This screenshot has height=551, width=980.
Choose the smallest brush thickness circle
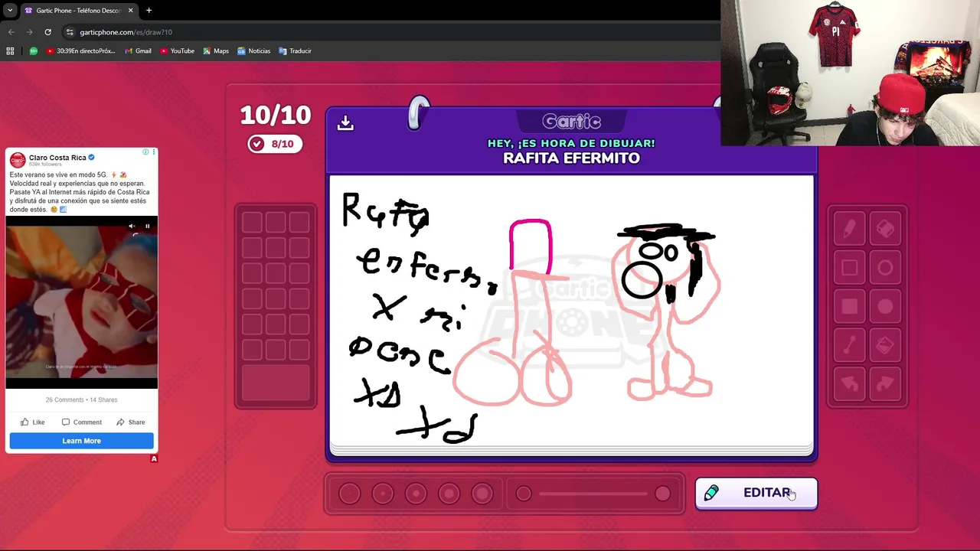(349, 494)
